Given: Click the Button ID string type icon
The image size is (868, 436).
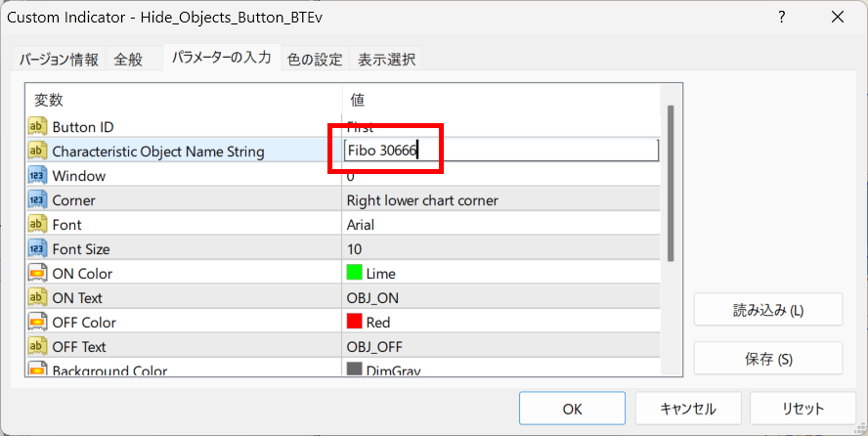Looking at the screenshot, I should (x=37, y=127).
